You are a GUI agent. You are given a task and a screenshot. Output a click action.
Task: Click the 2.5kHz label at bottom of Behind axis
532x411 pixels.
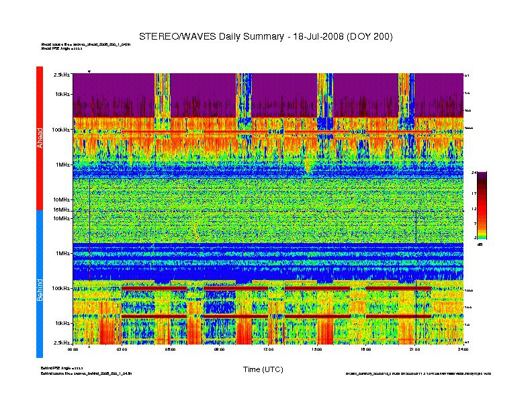62,342
